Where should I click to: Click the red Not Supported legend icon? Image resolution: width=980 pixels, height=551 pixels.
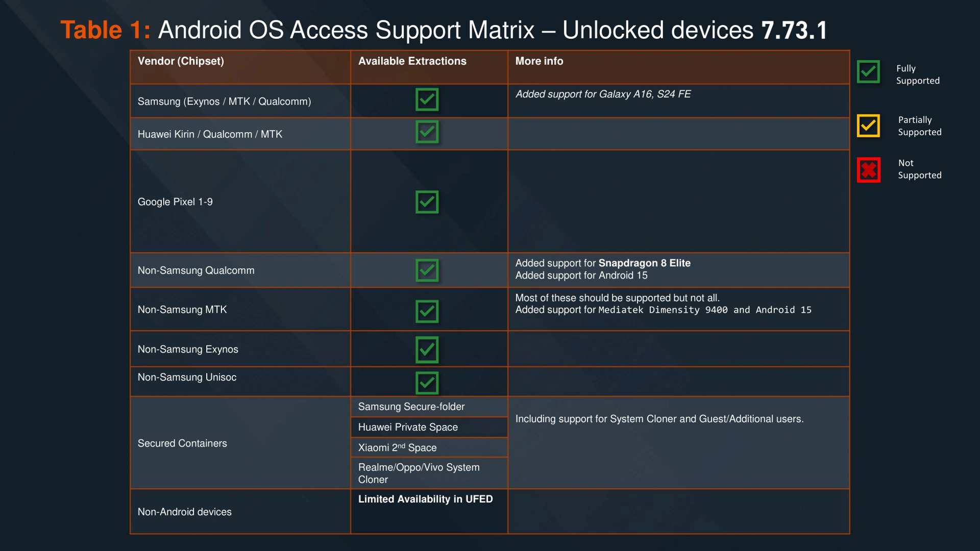(x=868, y=170)
